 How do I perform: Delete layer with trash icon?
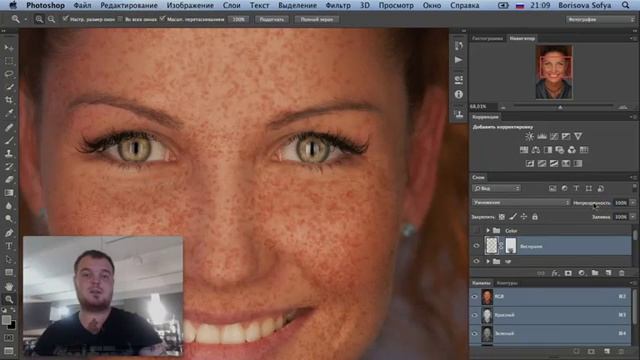[622, 273]
